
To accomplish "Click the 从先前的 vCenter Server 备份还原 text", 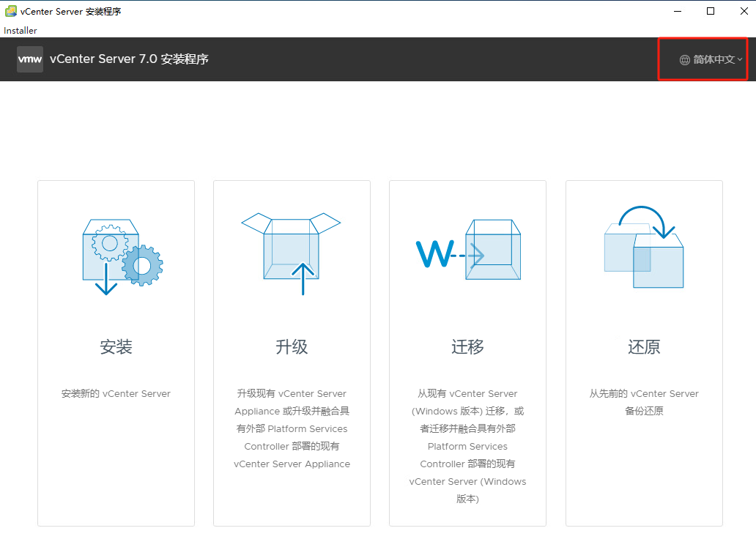I will [644, 402].
